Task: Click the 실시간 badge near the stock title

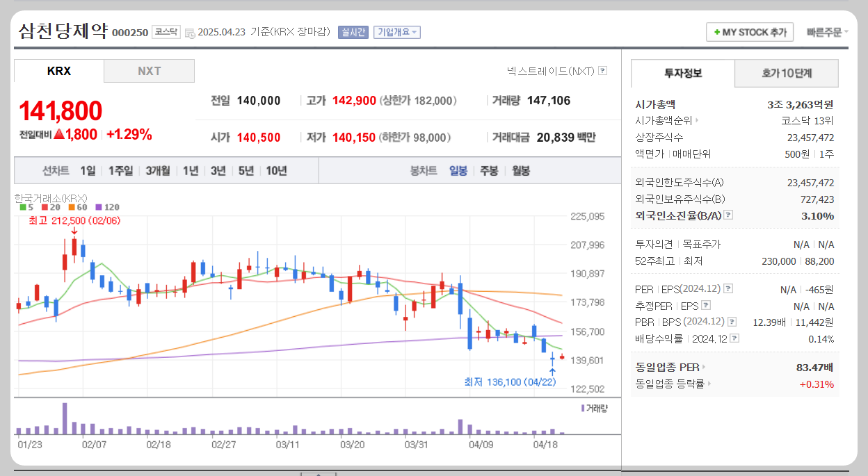Action: pos(355,31)
